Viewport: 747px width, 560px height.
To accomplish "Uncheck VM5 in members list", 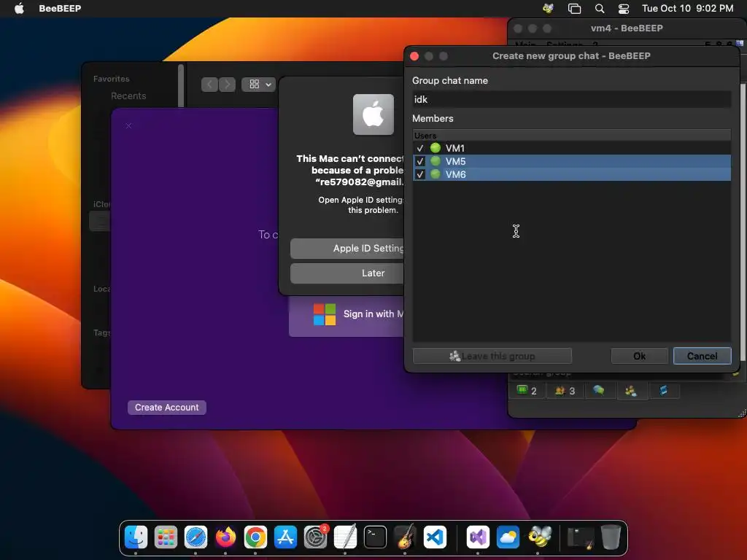I will point(419,161).
